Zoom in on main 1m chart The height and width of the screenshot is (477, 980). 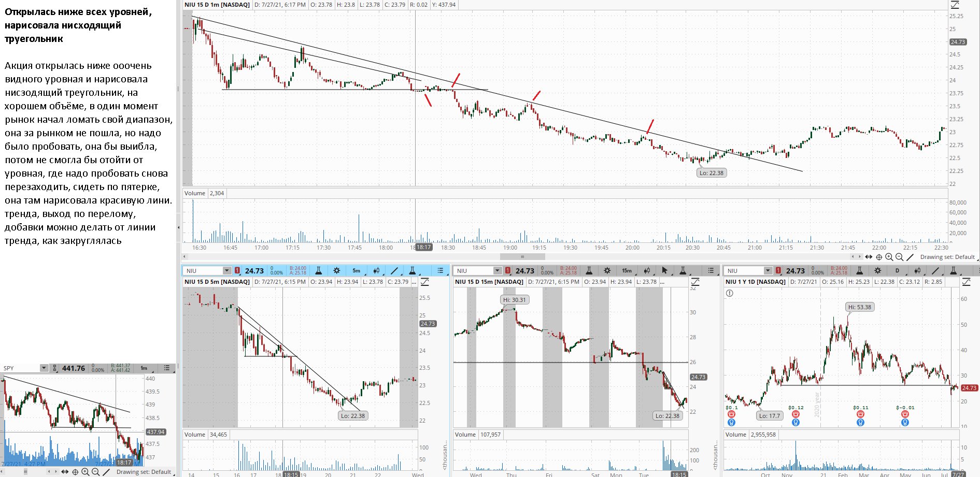[x=889, y=257]
